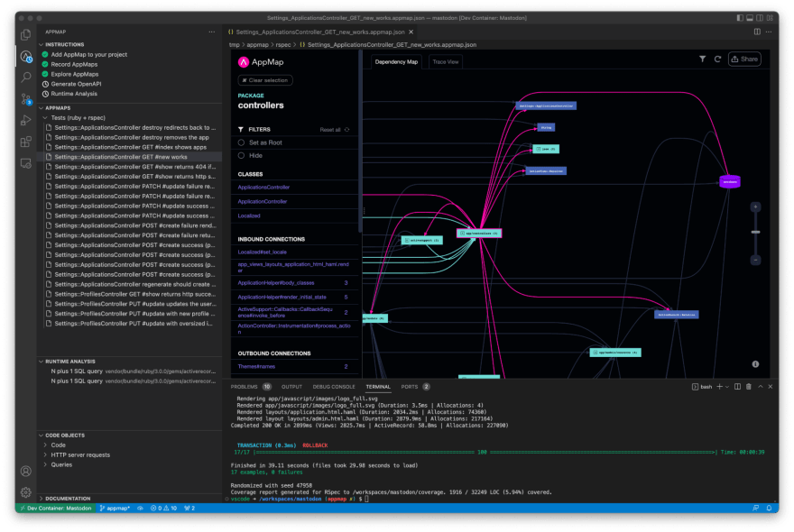
Task: Maximize the panel size chevron
Action: 760,387
